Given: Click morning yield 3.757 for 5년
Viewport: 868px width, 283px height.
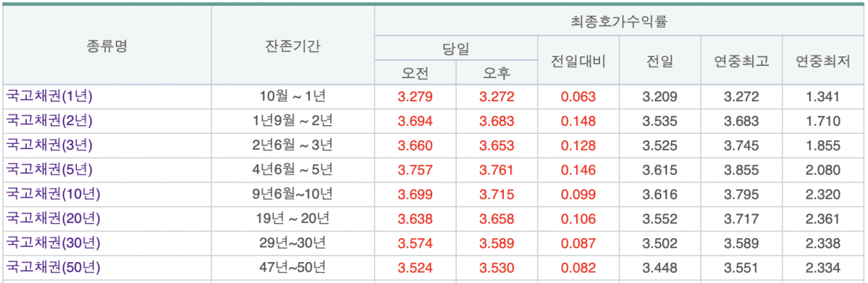Looking at the screenshot, I should [x=416, y=170].
